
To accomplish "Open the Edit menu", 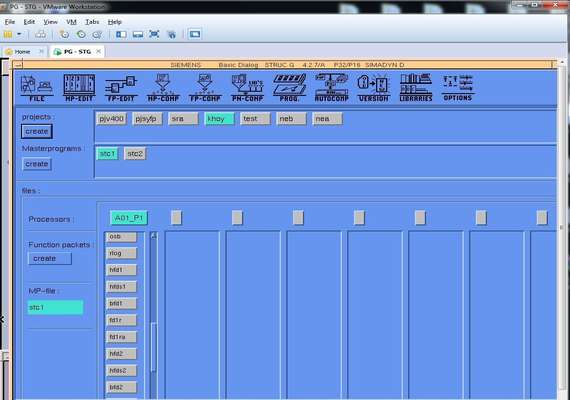I will point(29,22).
